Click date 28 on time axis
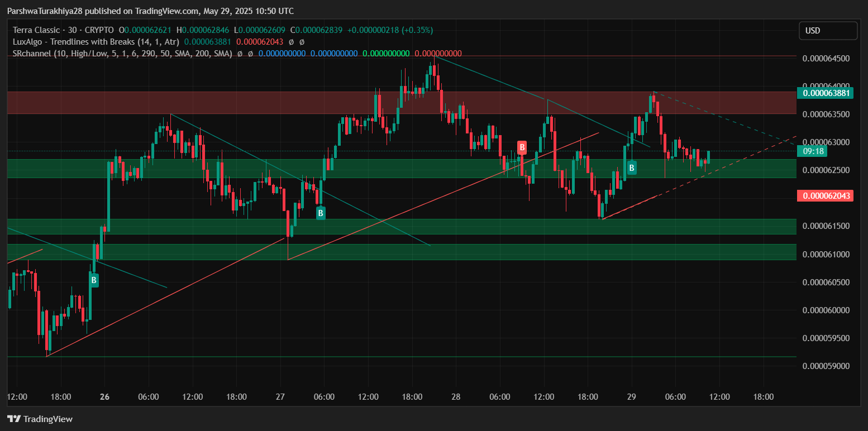 (456, 397)
